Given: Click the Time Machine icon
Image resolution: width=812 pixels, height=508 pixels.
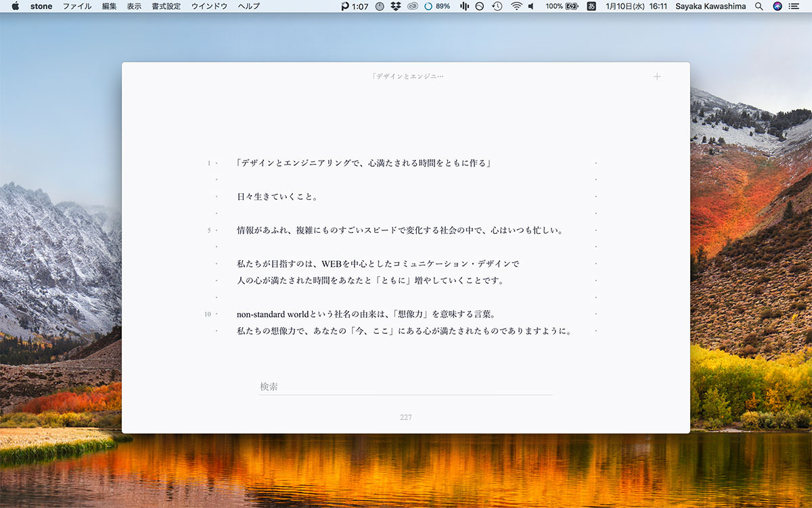Looking at the screenshot, I should 497,6.
